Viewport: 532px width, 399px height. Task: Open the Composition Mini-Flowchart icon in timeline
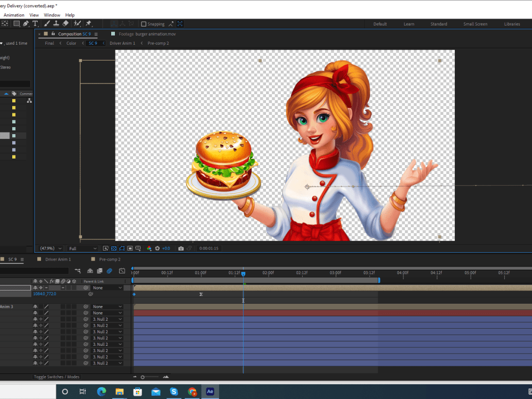point(78,271)
